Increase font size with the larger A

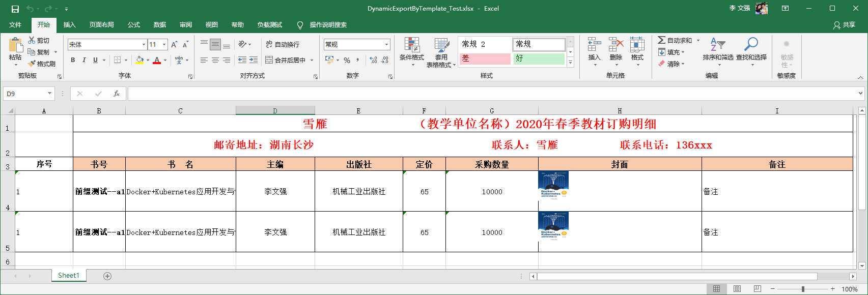(x=174, y=45)
